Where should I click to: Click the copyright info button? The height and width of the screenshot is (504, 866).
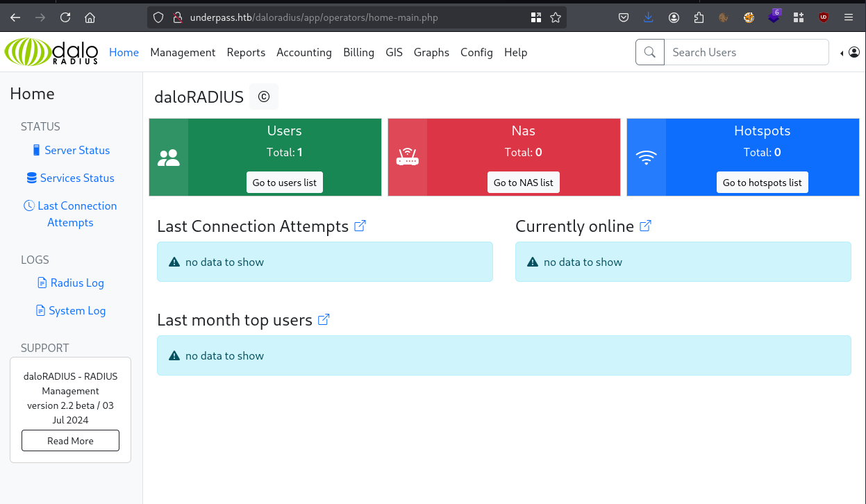click(x=264, y=96)
